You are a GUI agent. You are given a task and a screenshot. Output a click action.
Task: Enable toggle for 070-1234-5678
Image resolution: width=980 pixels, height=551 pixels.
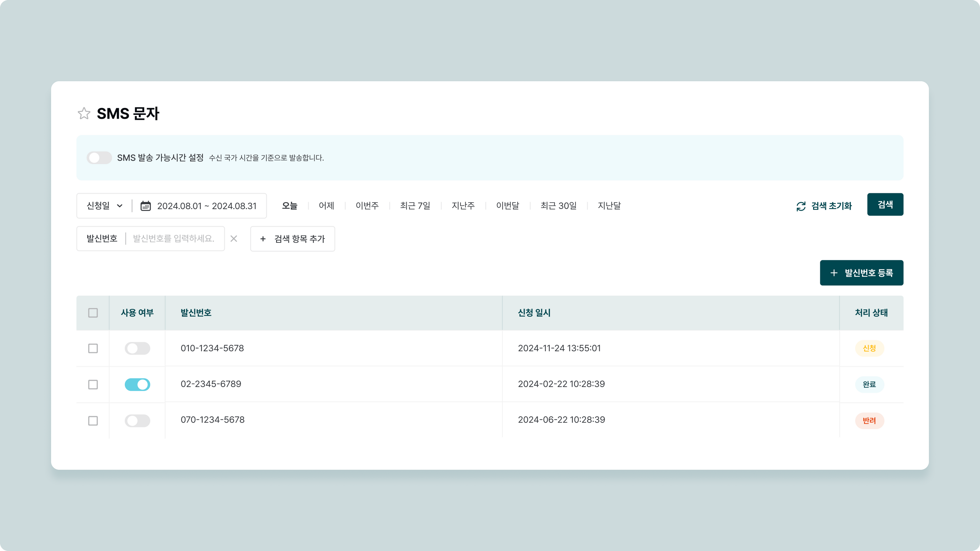pyautogui.click(x=137, y=420)
